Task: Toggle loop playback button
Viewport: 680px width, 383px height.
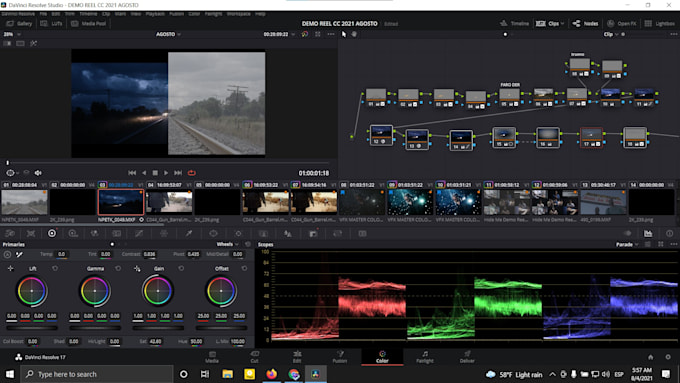Action: click(191, 173)
